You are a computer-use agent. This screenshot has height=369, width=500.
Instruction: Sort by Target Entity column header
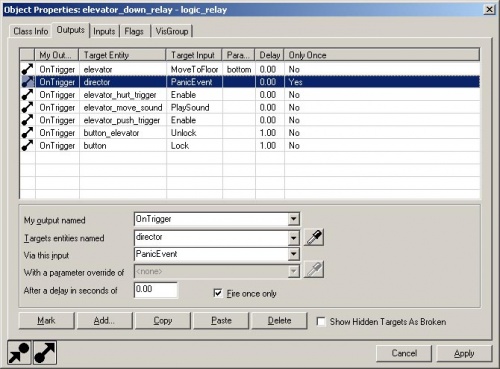click(x=122, y=55)
